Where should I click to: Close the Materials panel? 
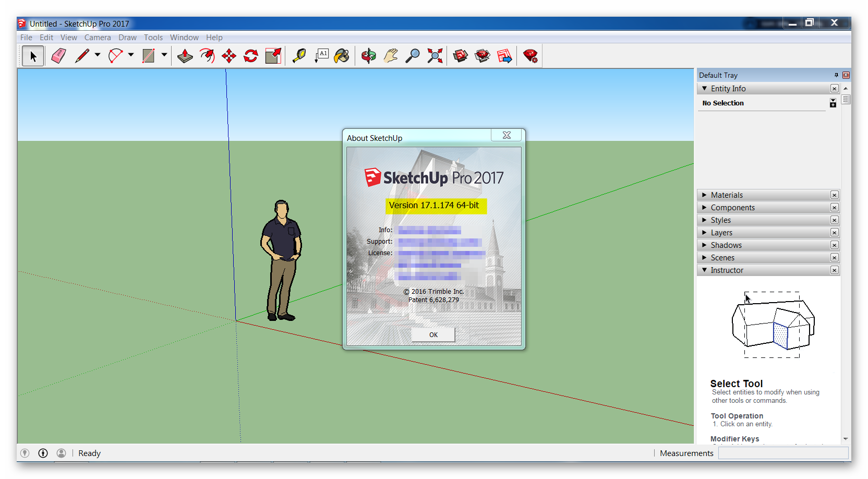coord(835,195)
